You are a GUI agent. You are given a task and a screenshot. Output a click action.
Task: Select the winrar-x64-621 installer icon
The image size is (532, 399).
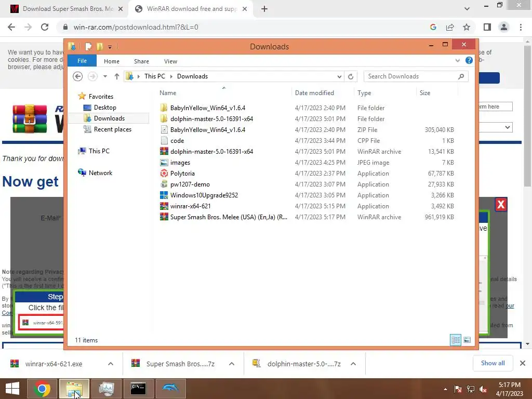point(164,206)
